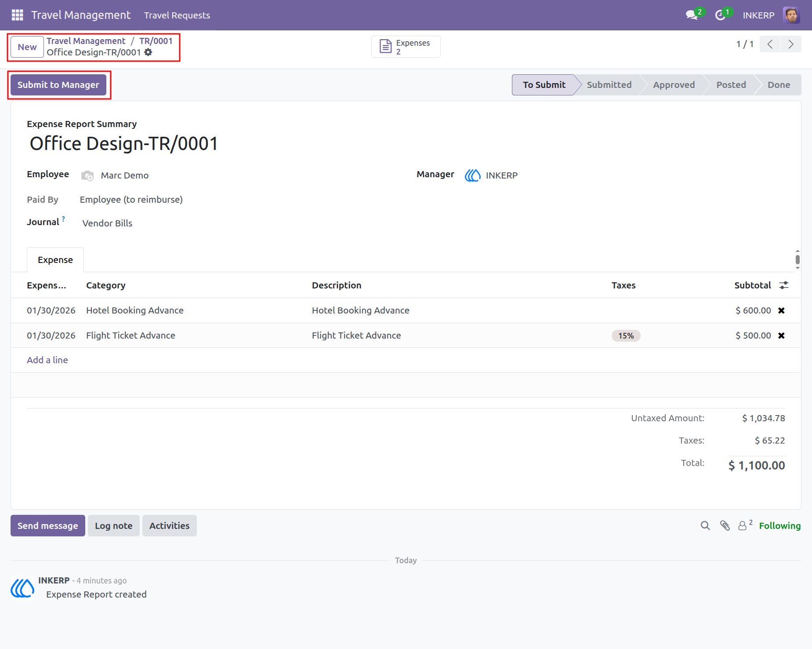Image resolution: width=812 pixels, height=649 pixels.
Task: Open the Activities button
Action: point(170,526)
